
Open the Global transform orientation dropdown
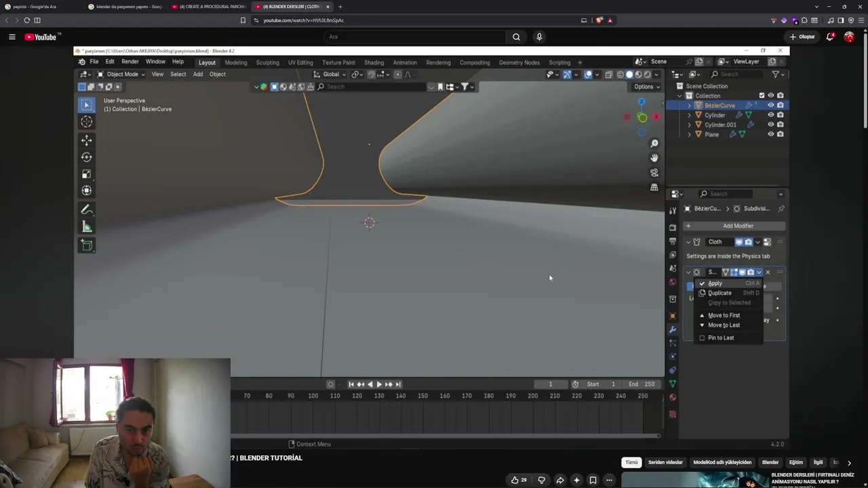(x=330, y=75)
